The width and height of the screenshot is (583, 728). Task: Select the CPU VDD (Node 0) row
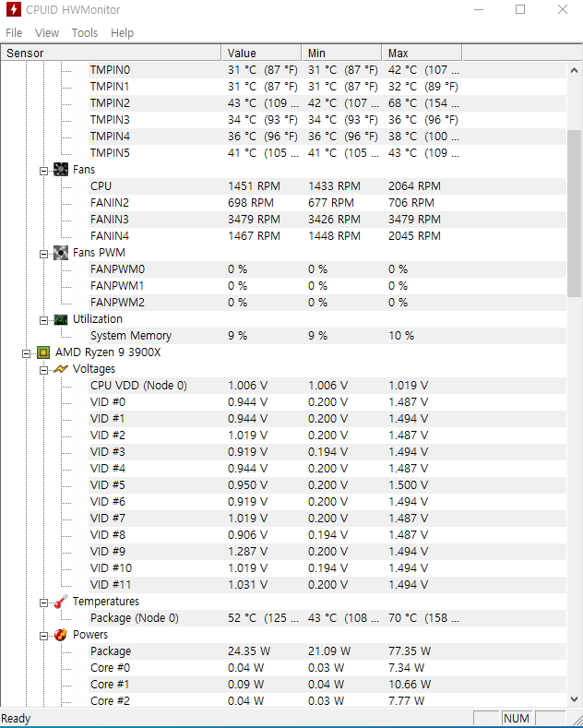tap(138, 386)
